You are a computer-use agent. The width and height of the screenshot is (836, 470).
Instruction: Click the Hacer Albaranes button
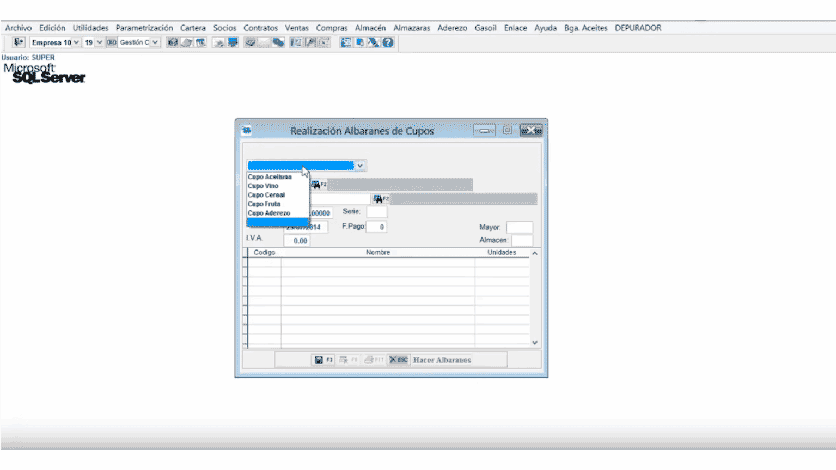click(442, 359)
